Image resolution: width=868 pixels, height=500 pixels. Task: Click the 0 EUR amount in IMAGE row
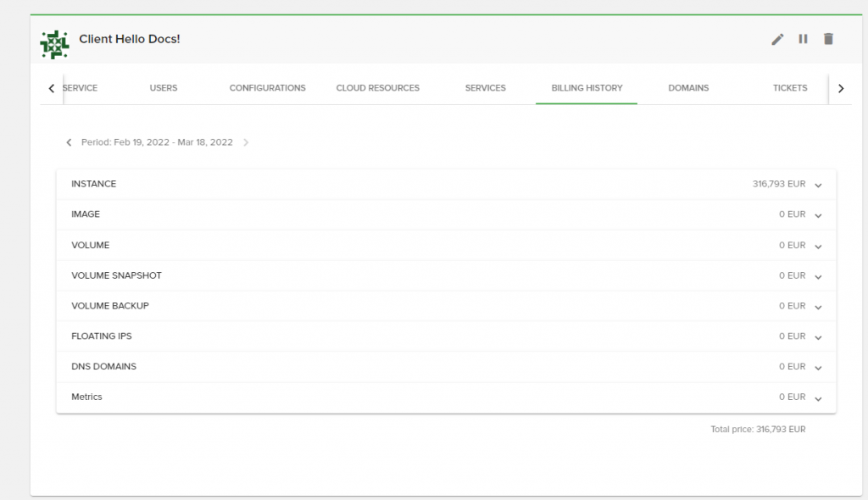click(x=793, y=214)
